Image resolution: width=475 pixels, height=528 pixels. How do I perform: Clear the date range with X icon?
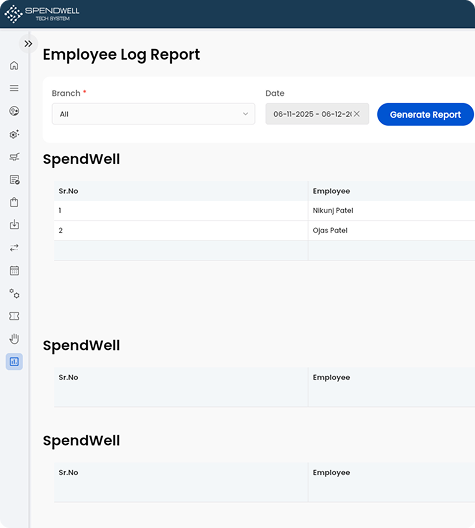(357, 114)
